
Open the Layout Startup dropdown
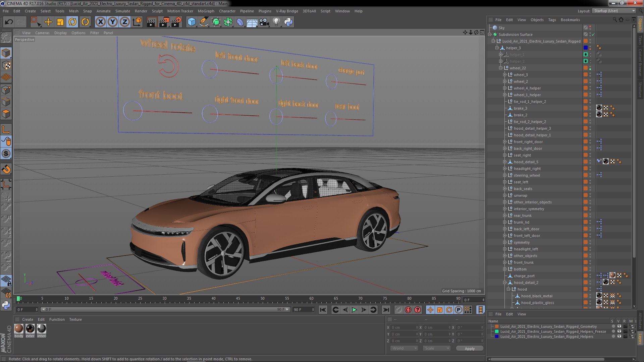[x=613, y=11]
